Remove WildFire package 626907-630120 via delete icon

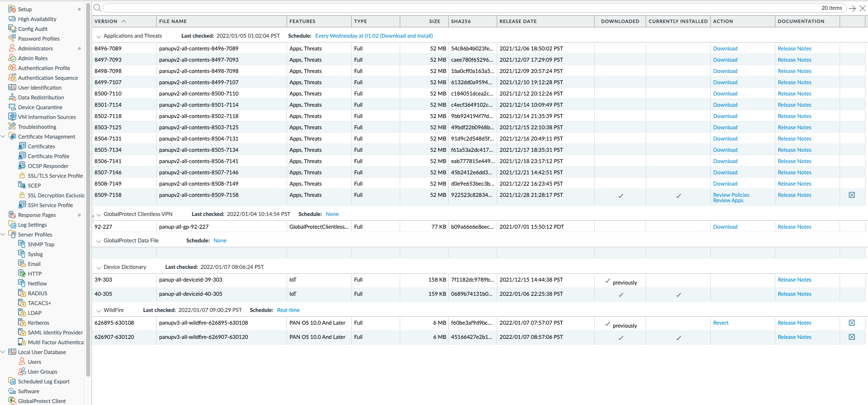click(852, 337)
